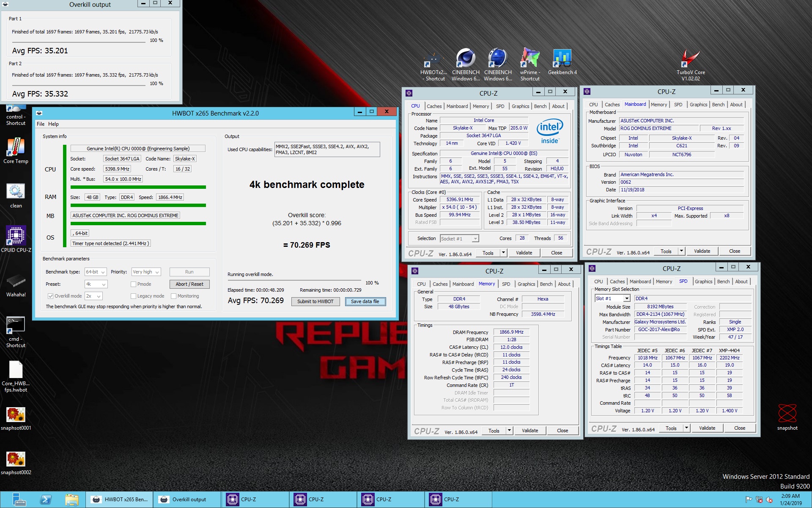Click Validate in CPU tab window
Viewport: 812px width, 508px height.
(x=524, y=253)
